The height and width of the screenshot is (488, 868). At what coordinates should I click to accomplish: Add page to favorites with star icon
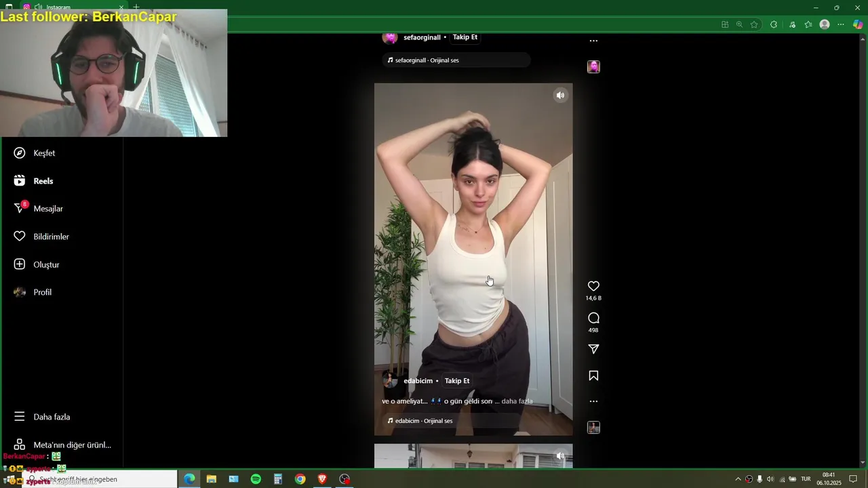[754, 24]
